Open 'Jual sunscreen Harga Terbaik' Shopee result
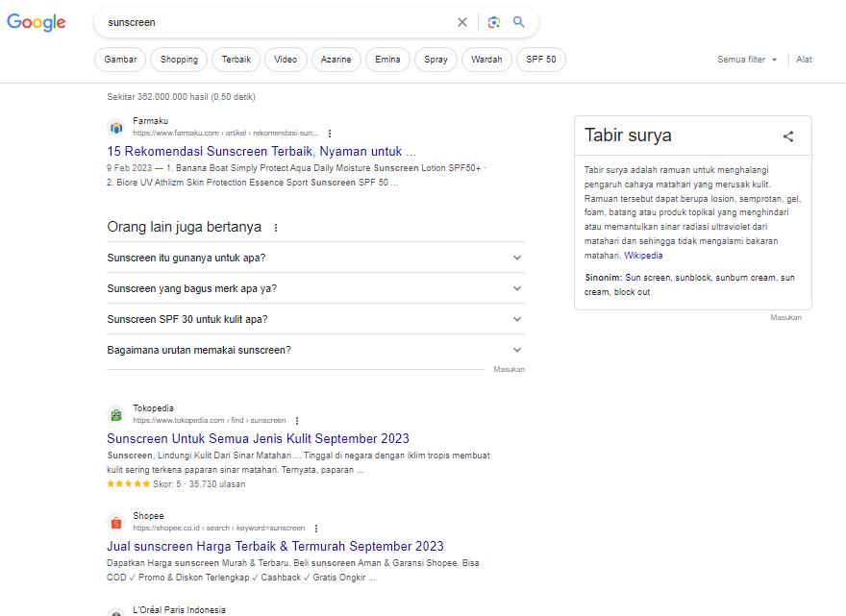 275,547
